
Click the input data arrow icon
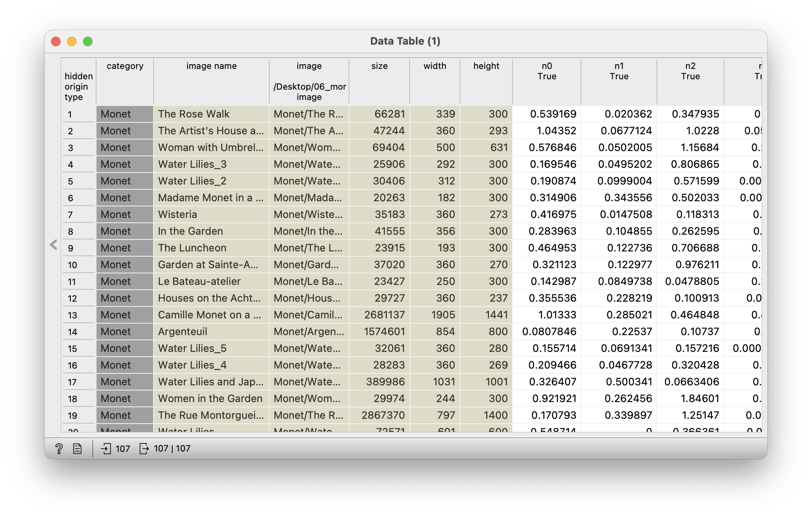click(x=106, y=449)
